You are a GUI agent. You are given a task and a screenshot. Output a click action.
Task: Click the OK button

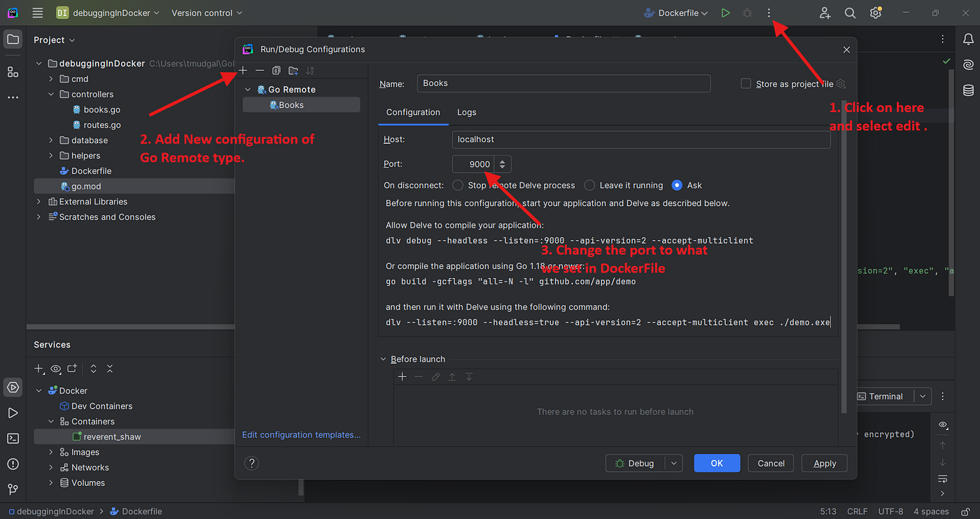(717, 463)
